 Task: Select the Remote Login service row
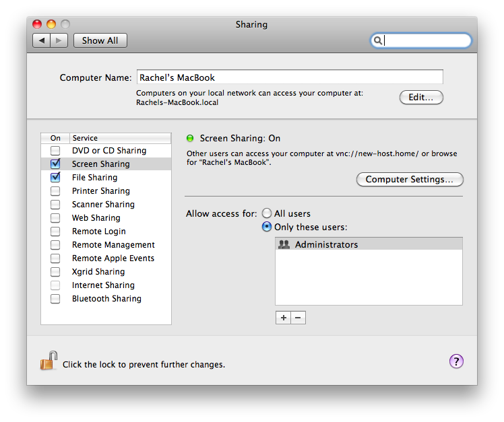(x=106, y=232)
